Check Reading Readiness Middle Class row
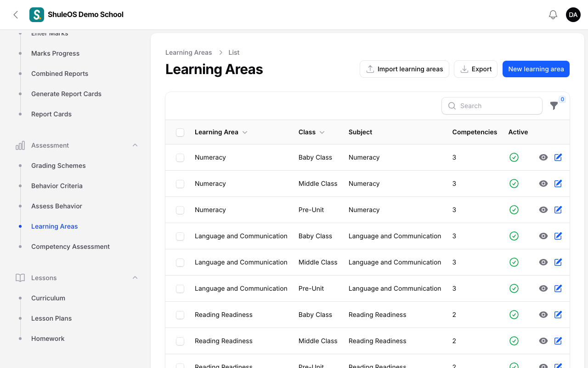Image resolution: width=588 pixels, height=368 pixels. pos(180,341)
